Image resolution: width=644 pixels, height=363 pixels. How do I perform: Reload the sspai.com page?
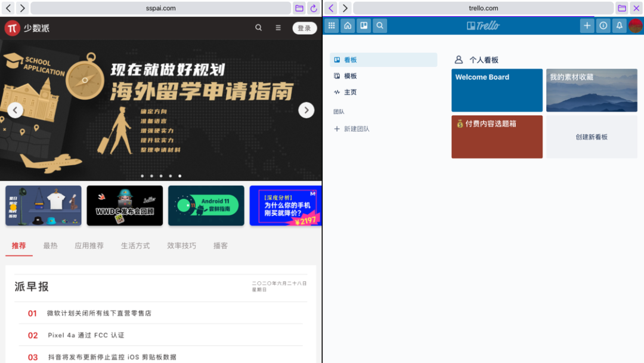[314, 8]
